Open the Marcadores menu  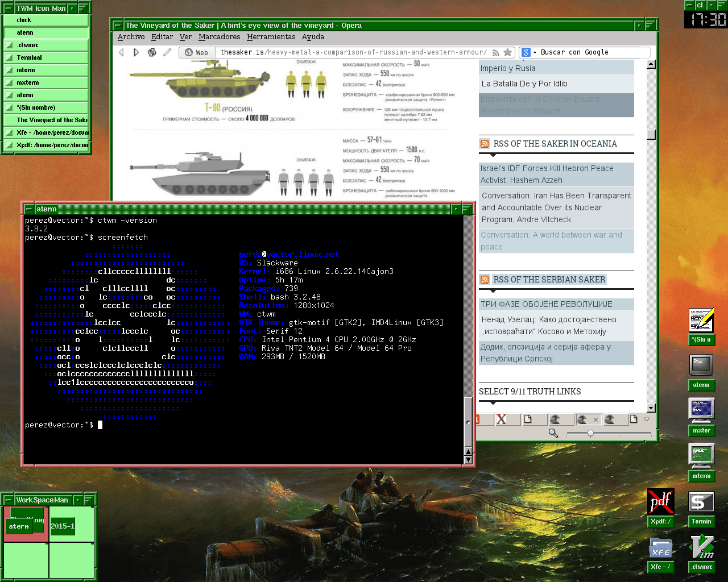220,37
